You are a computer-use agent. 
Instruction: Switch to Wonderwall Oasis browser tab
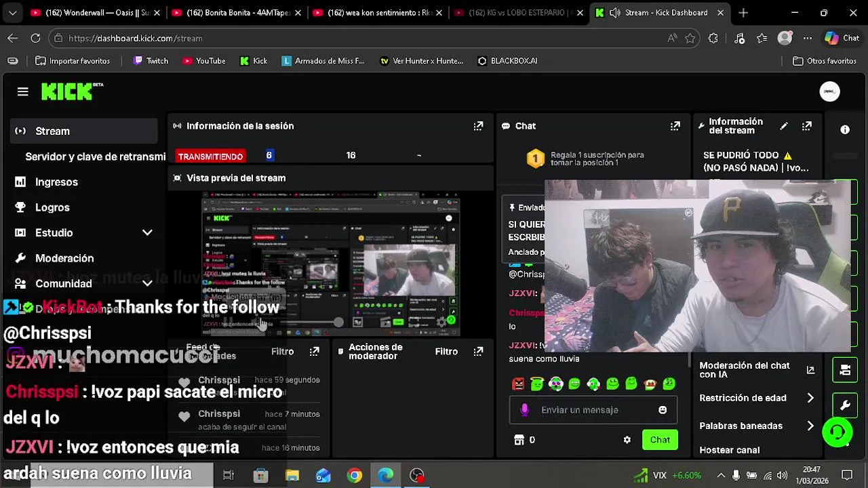96,13
